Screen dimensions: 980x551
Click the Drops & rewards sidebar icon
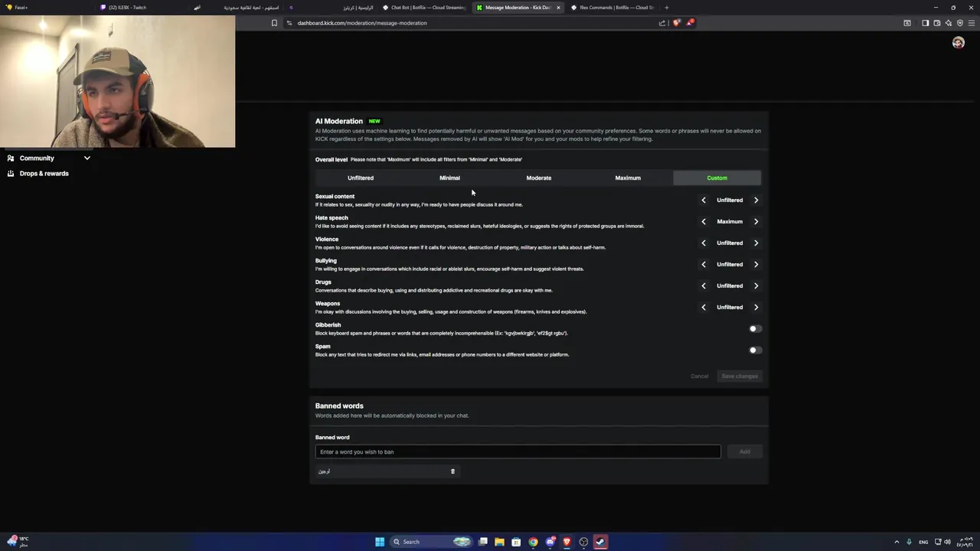11,174
